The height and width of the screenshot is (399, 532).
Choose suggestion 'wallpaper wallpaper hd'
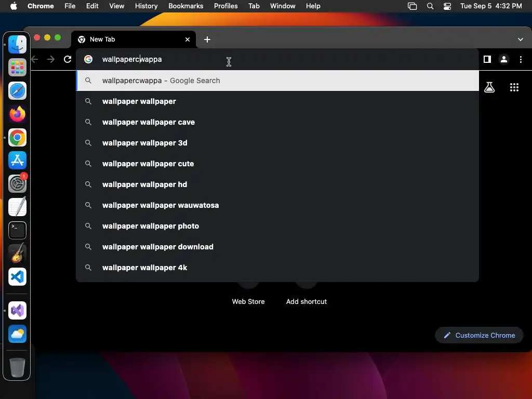[x=277, y=184]
